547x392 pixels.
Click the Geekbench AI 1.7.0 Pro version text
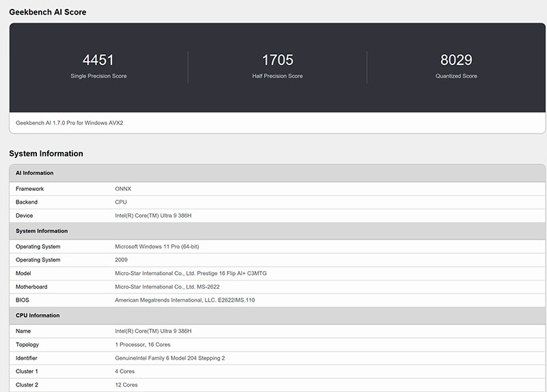coord(69,123)
